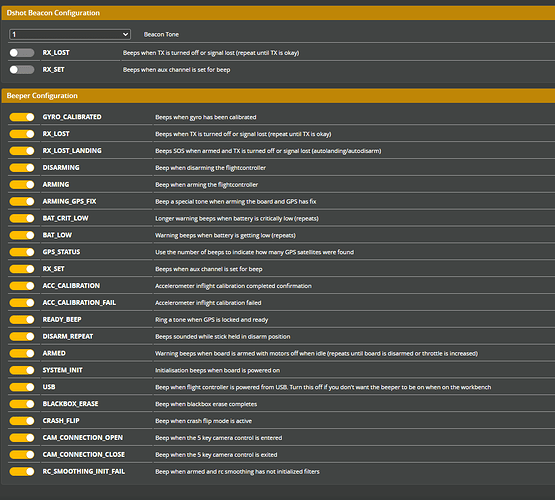This screenshot has height=500, width=555.
Task: Click the Dshot Beacon Configuration header
Action: (x=278, y=13)
